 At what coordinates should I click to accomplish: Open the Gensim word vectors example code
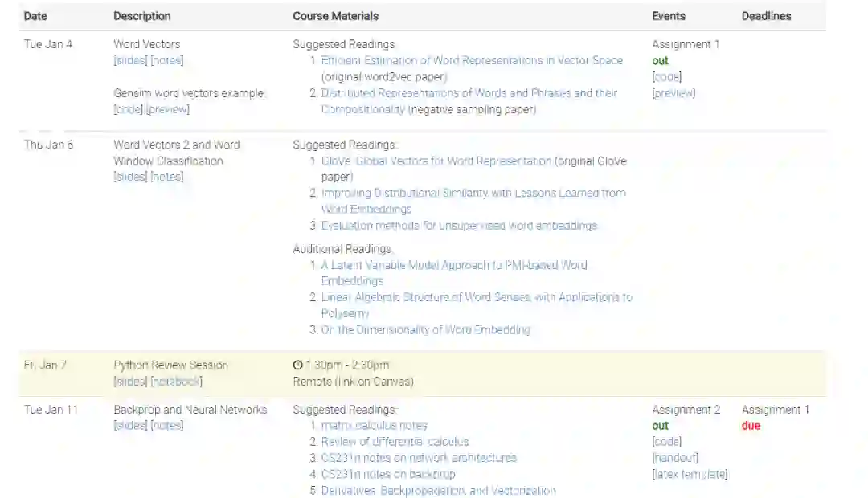[x=129, y=109]
